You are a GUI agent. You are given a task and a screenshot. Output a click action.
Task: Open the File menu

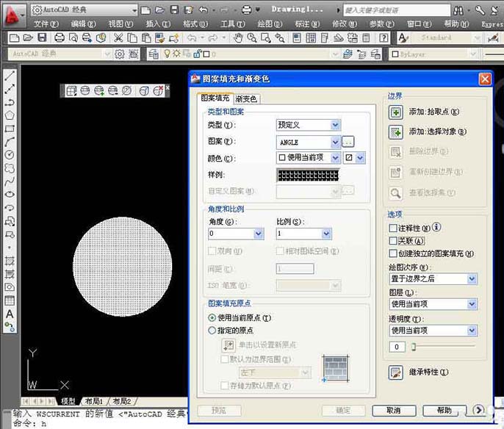[x=46, y=24]
